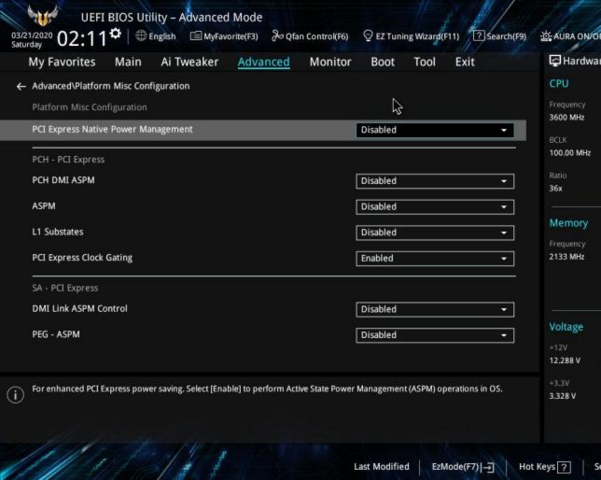601x480 pixels.
Task: Open the L1 Substates dropdown
Action: pos(435,232)
